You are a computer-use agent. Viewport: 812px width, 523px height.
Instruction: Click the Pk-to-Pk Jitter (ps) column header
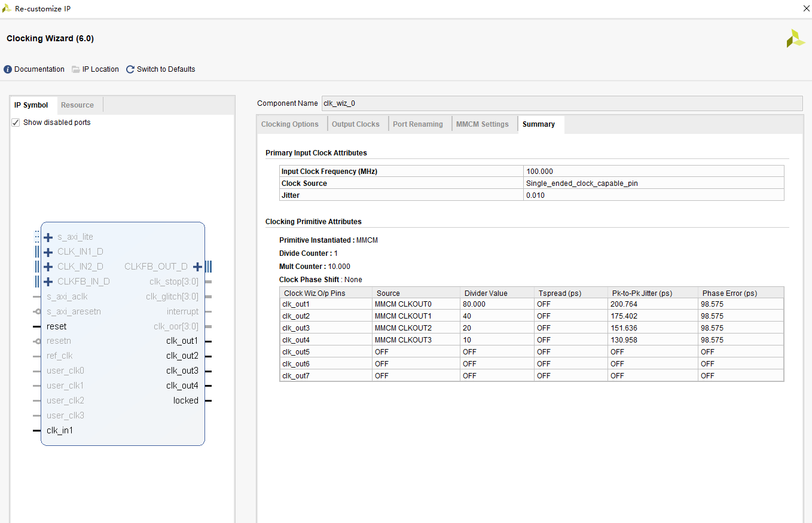pos(653,293)
